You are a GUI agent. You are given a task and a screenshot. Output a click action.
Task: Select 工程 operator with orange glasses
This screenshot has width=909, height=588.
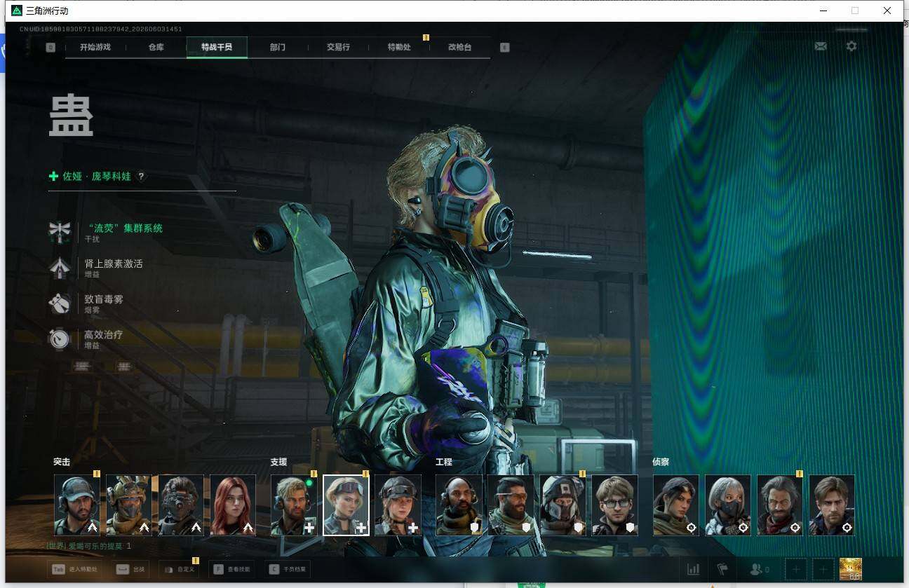pos(511,505)
